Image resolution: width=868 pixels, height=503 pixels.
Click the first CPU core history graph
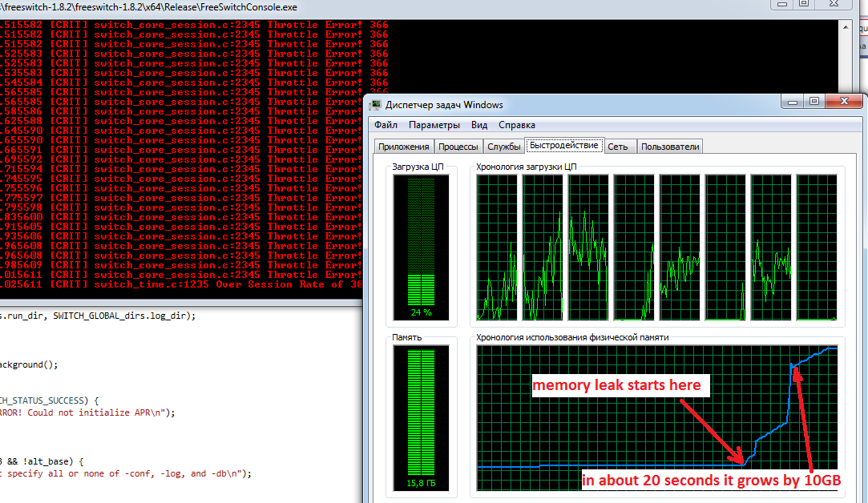[x=497, y=247]
